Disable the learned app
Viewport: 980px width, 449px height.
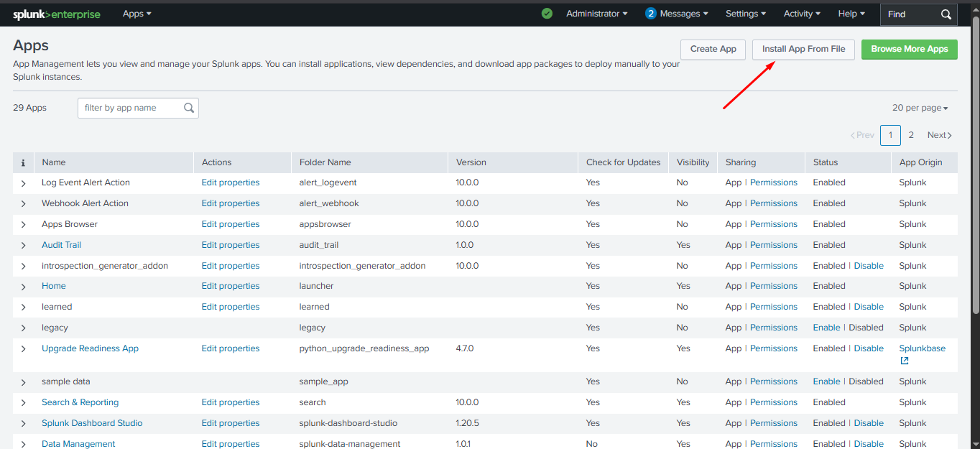[869, 306]
